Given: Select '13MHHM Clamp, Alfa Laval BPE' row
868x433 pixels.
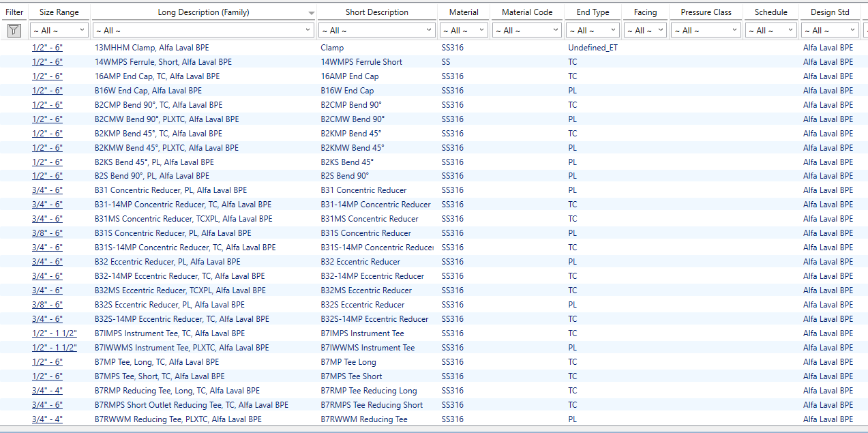Looking at the screenshot, I should (434, 48).
